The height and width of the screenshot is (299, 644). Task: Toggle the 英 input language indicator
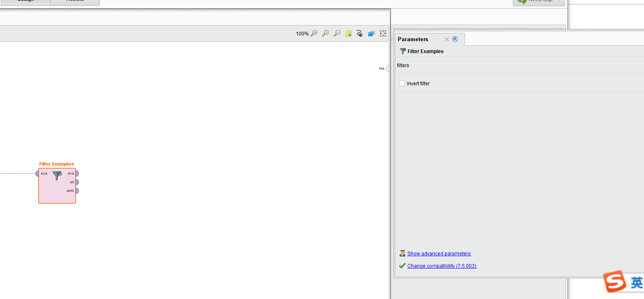pyautogui.click(x=637, y=283)
